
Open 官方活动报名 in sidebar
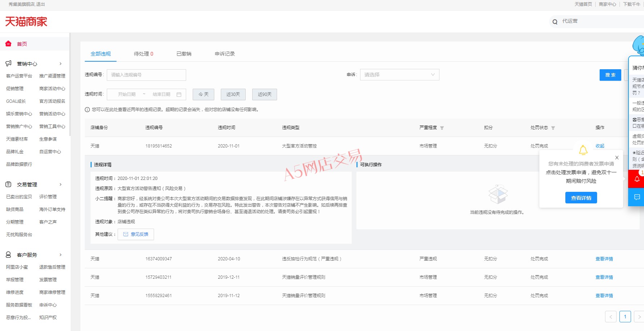click(x=52, y=101)
